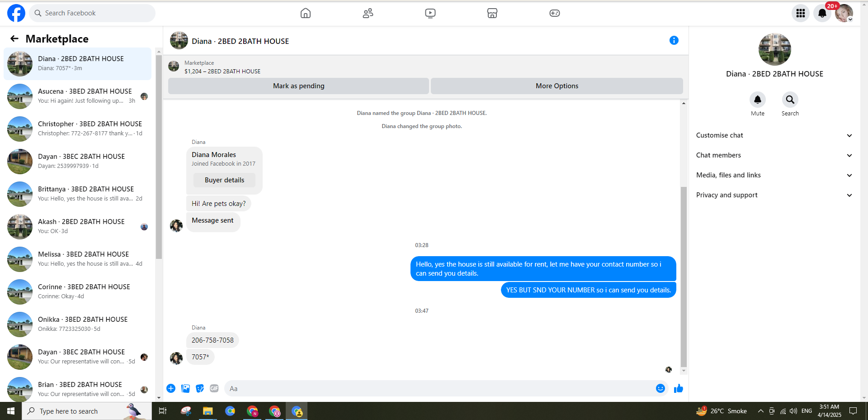Click Diana's group photo in right panel
This screenshot has width=868, height=420.
tap(774, 49)
